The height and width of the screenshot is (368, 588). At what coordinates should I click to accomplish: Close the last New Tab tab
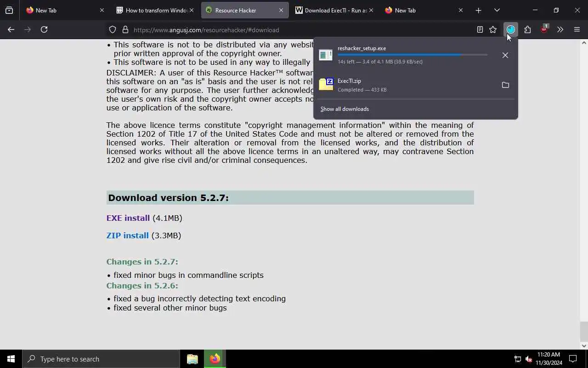coord(461,10)
